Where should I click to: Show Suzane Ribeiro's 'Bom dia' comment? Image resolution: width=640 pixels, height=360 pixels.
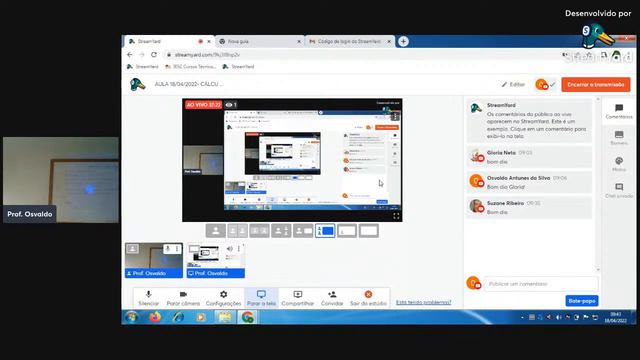tap(529, 207)
